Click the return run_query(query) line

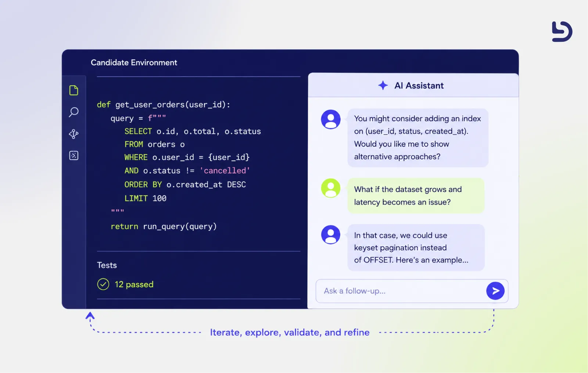click(x=164, y=226)
